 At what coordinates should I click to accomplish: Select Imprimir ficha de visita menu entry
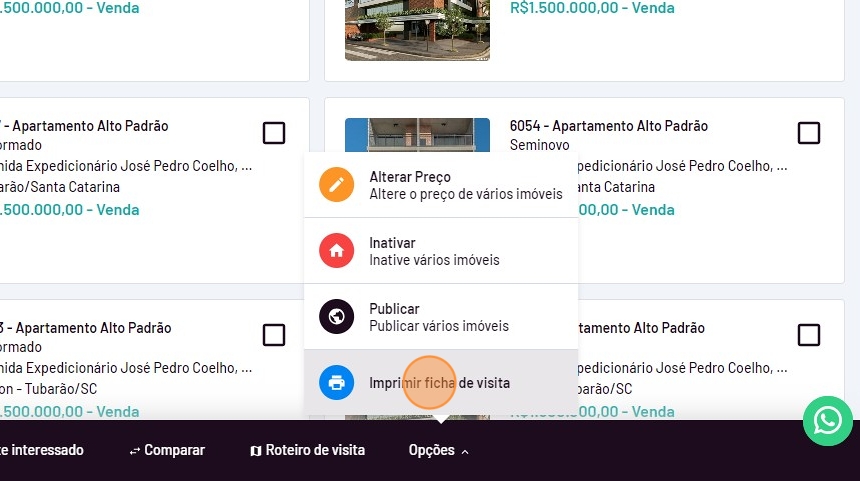point(441,382)
